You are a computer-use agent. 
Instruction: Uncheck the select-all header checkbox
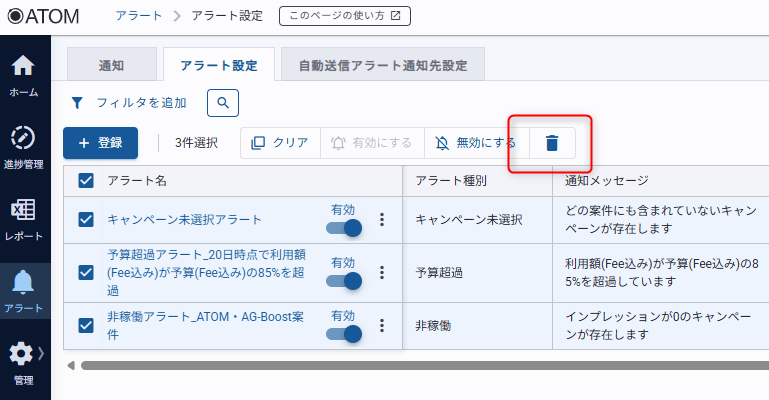point(86,181)
